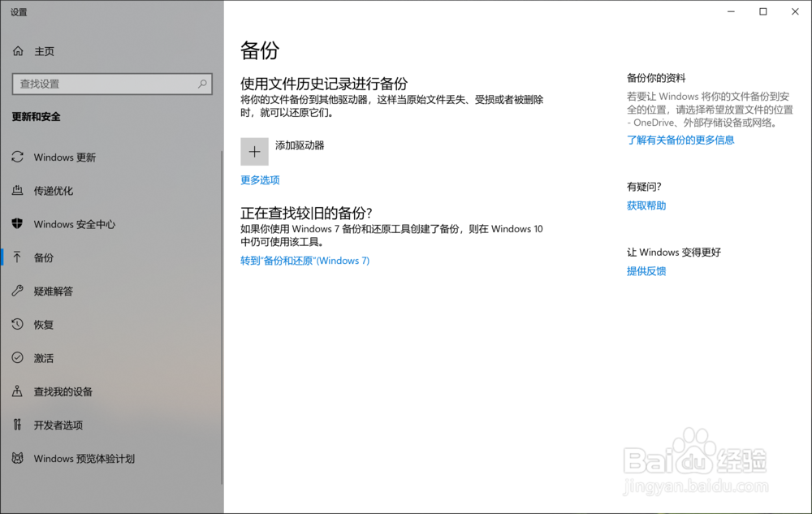Open 查找我的设备 page
This screenshot has width=812, height=514.
click(63, 392)
